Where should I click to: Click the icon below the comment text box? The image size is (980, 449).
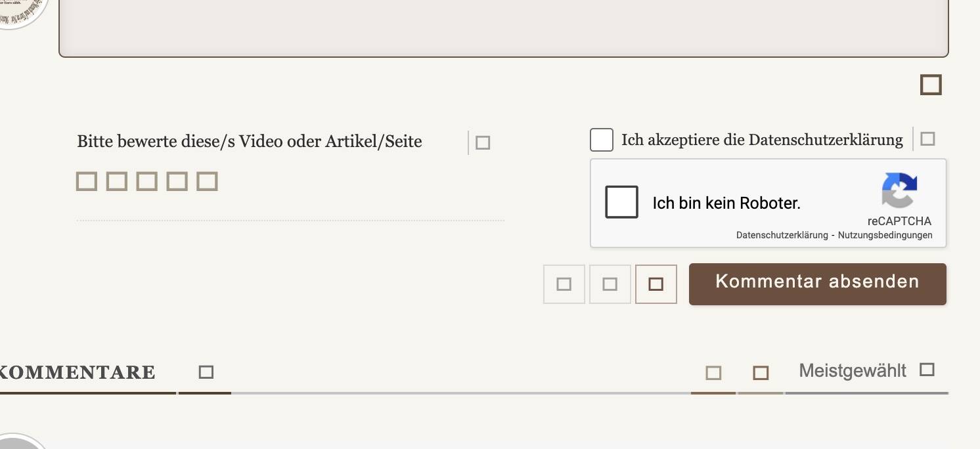931,85
